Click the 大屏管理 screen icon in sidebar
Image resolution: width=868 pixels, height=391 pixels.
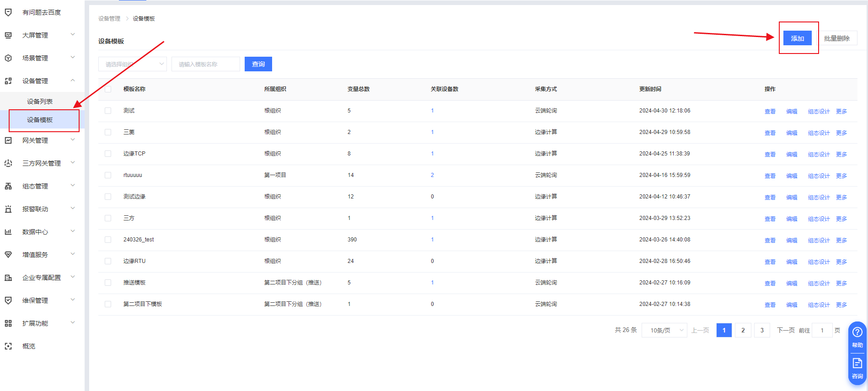point(8,35)
